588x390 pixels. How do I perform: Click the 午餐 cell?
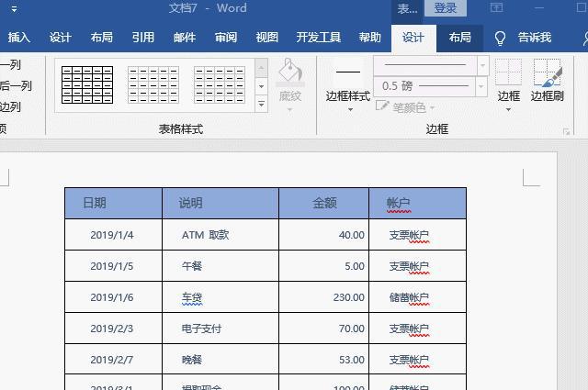[x=220, y=266]
